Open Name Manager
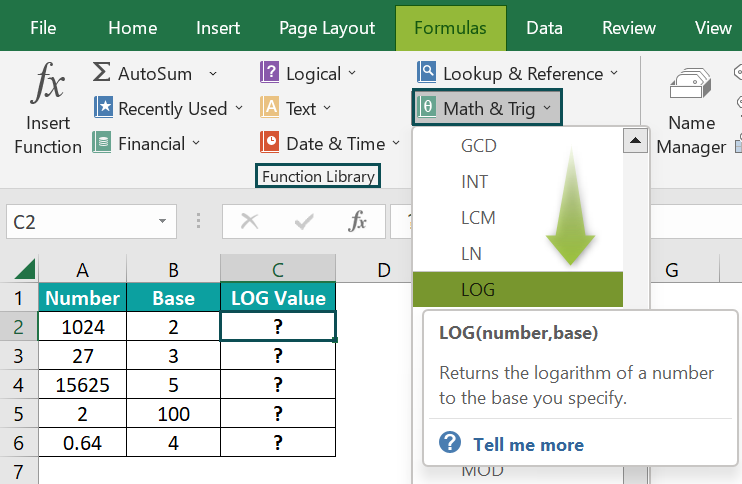Viewport: 742px width, 484px height. tap(691, 111)
